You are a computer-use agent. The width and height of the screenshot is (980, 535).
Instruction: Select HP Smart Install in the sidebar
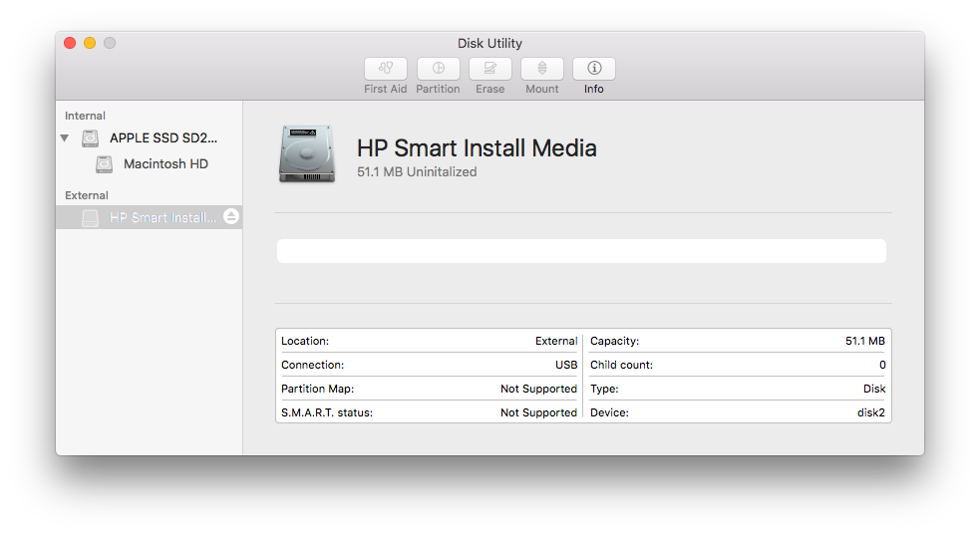pyautogui.click(x=162, y=217)
